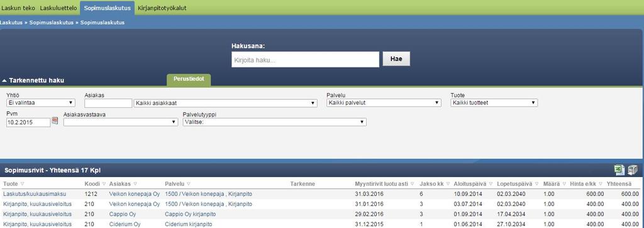Switch to the Laskuluettelo tab
The width and height of the screenshot is (644, 228).
pos(58,8)
